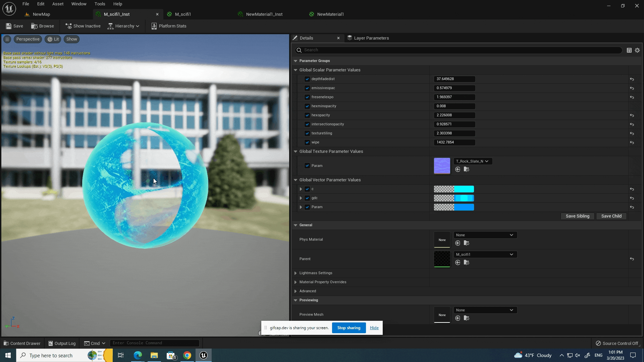Image resolution: width=644 pixels, height=362 pixels.
Task: Change the Lit view mode
Action: 53,39
